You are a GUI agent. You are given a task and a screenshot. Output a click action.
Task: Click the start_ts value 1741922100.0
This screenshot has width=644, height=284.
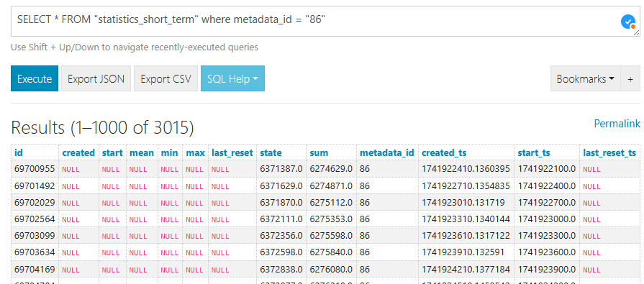(547, 169)
